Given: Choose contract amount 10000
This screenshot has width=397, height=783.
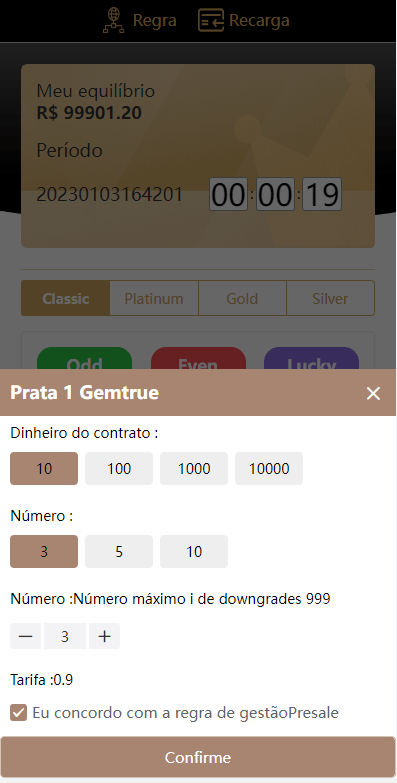Looking at the screenshot, I should click(269, 468).
